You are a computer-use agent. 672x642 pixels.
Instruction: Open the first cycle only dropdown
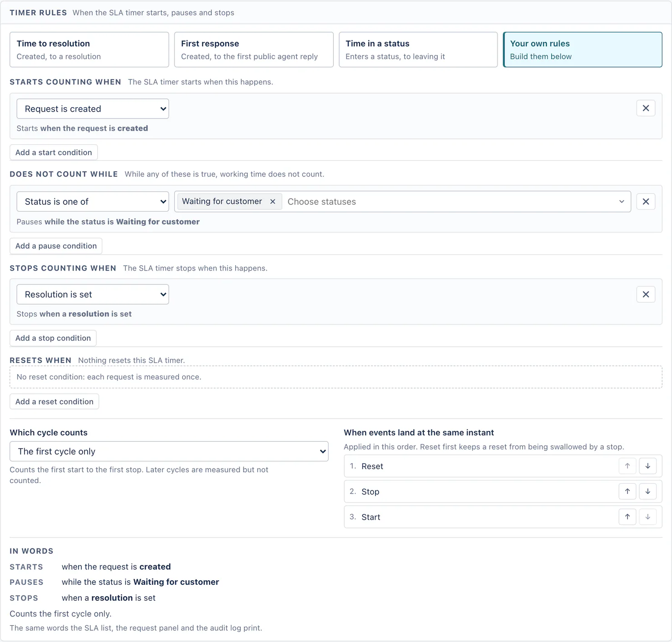click(169, 451)
